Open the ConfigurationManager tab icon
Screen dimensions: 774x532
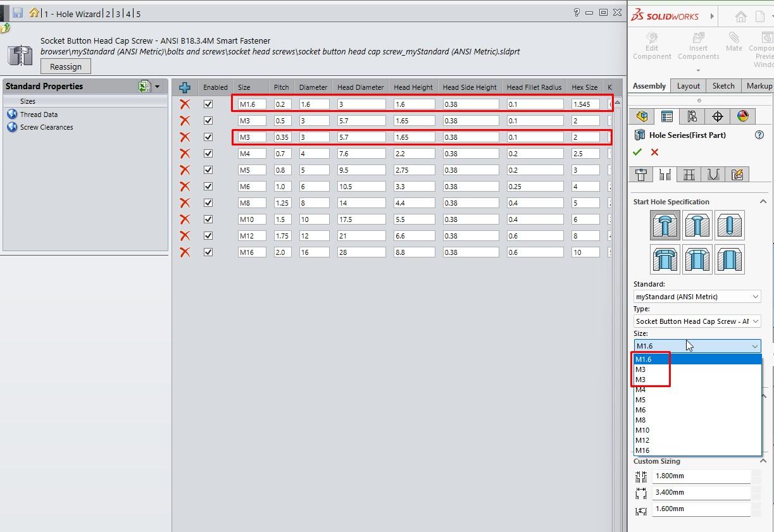(x=692, y=116)
